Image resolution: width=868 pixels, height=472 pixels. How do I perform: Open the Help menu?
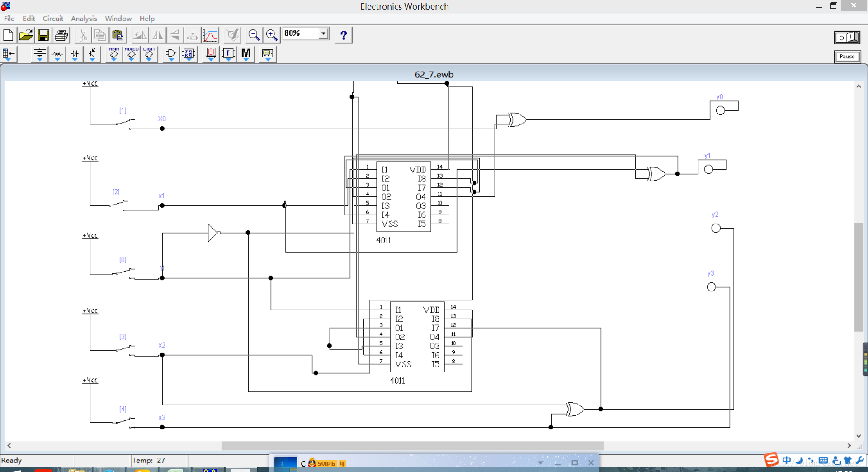click(147, 19)
